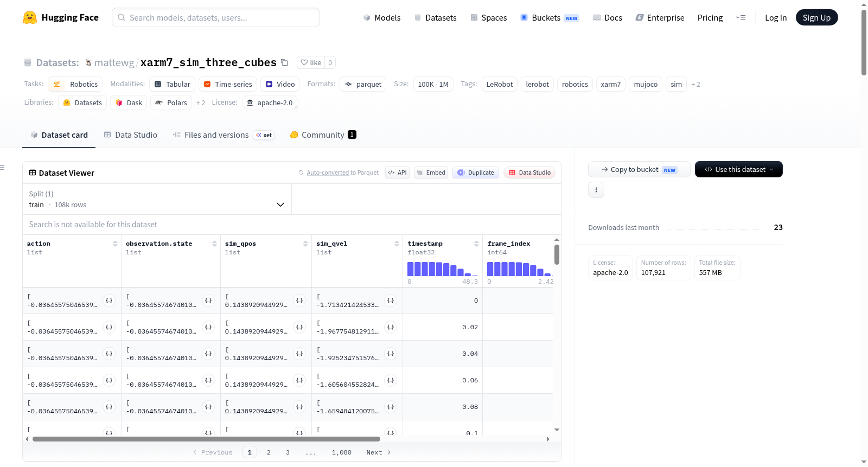The height and width of the screenshot is (467, 868).
Task: Open the Files and versions tab
Action: [x=224, y=135]
